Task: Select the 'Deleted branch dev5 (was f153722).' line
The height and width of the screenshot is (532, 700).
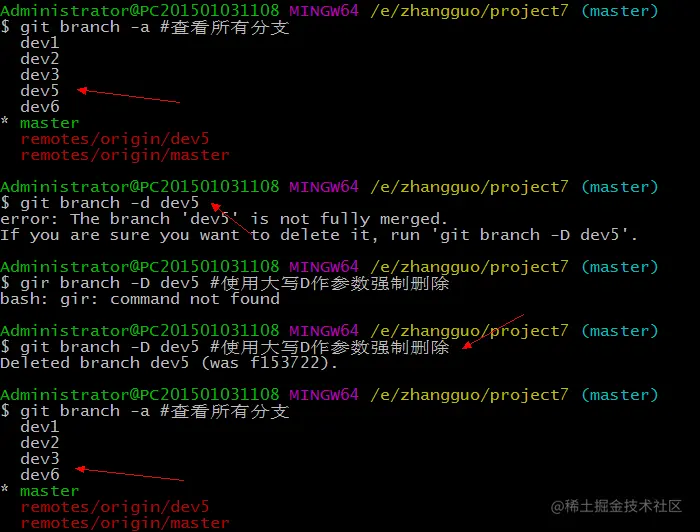Action: point(169,363)
